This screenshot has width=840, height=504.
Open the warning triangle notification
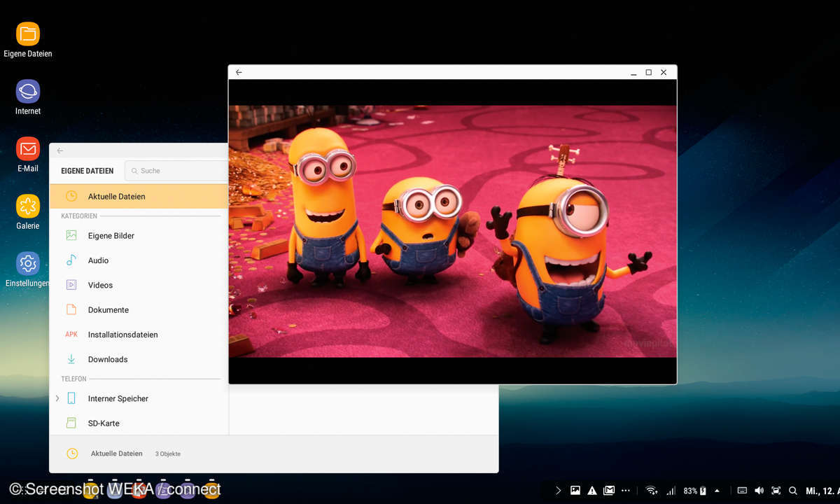tap(592, 491)
